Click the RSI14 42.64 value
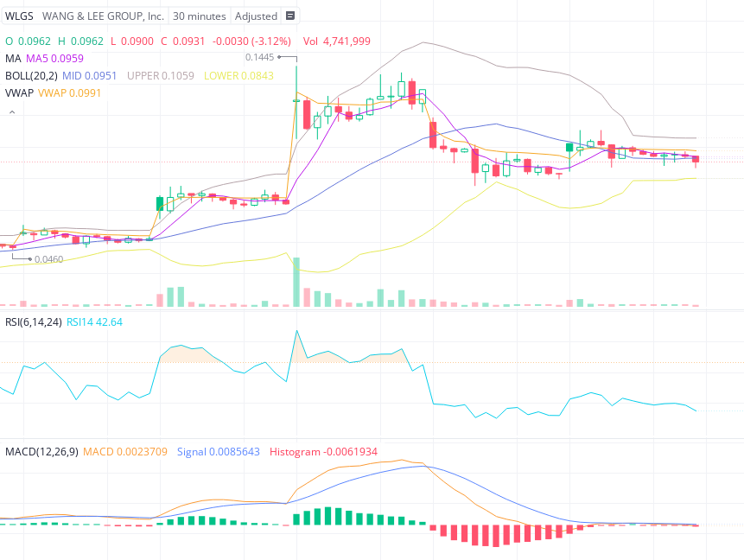Viewport: 744px width, 560px height. (94, 322)
